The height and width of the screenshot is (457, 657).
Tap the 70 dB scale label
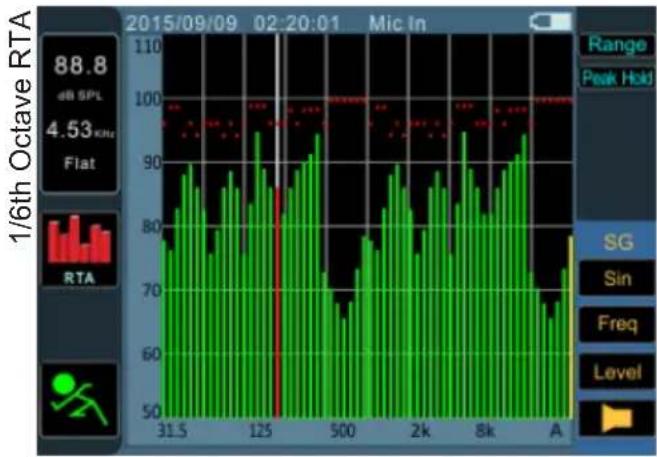point(152,290)
